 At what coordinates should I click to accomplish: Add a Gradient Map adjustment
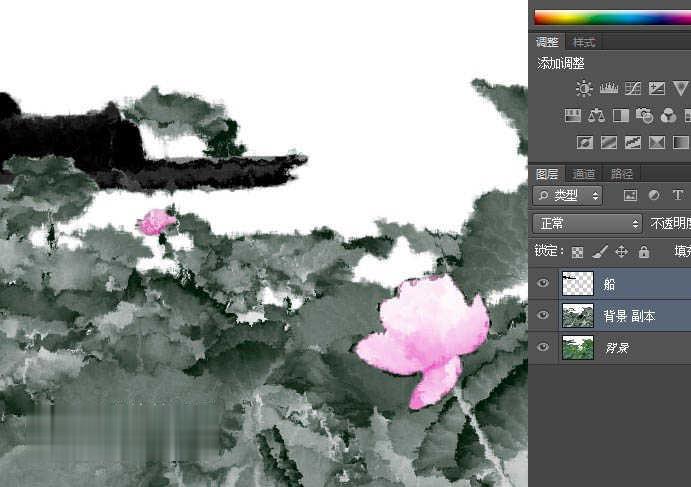(681, 142)
